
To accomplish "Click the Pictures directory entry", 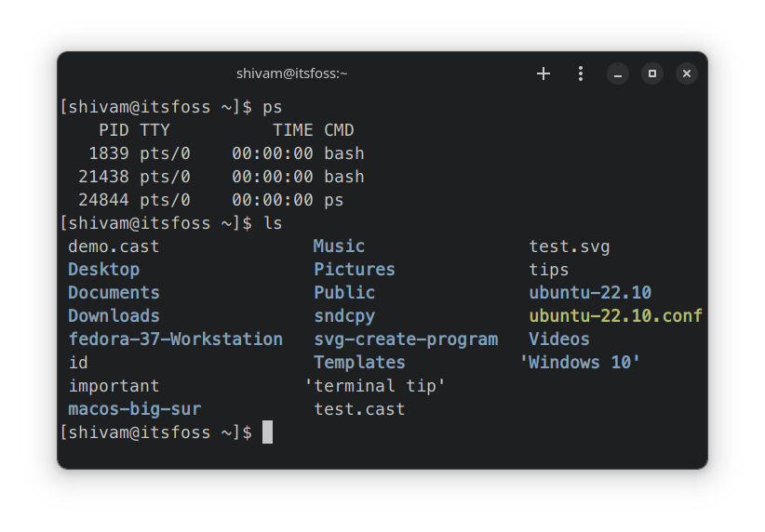I will point(355,270).
